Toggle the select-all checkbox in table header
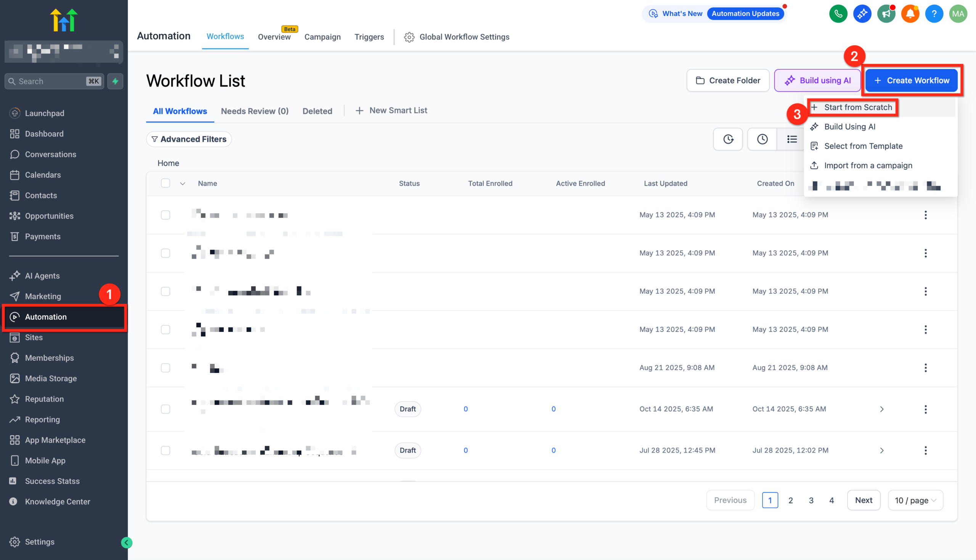Image resolution: width=976 pixels, height=560 pixels. click(x=165, y=184)
